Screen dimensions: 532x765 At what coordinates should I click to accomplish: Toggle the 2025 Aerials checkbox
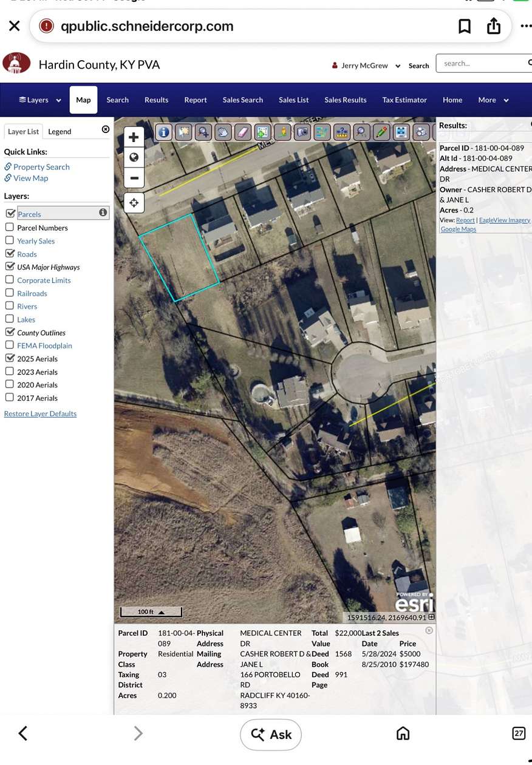[x=10, y=358]
